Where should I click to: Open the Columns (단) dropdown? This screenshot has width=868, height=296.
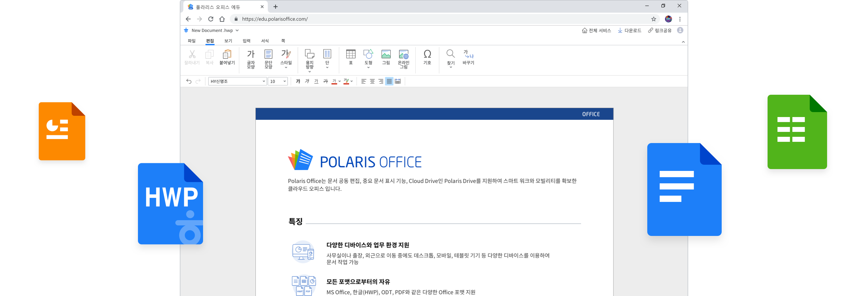327,59
